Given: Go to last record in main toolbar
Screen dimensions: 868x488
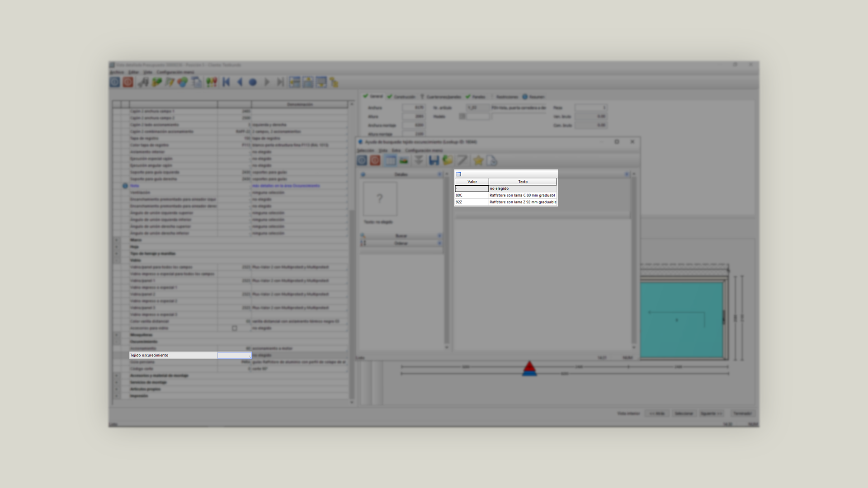Looking at the screenshot, I should pyautogui.click(x=280, y=82).
